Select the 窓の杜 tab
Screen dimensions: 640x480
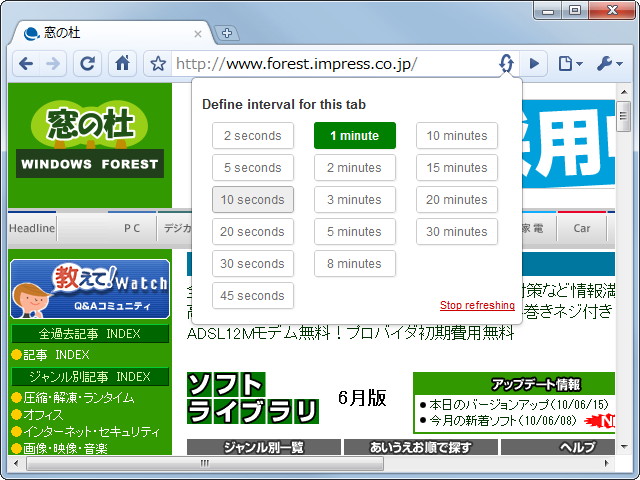tap(110, 33)
